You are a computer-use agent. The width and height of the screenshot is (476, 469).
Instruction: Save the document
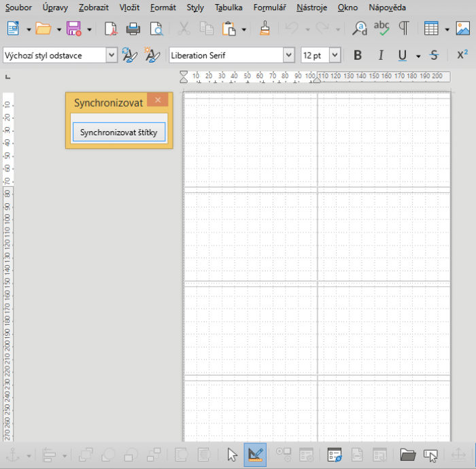point(73,29)
